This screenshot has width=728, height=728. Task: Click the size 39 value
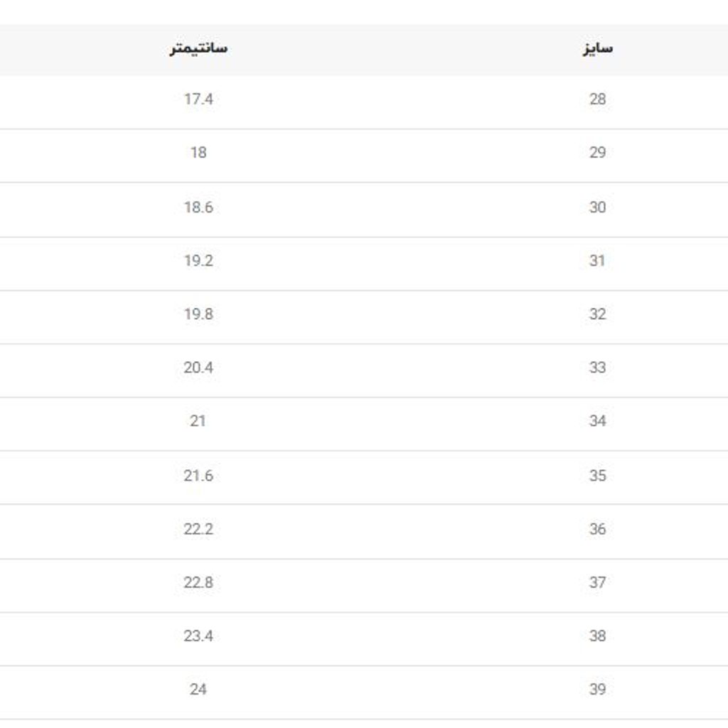tap(597, 689)
